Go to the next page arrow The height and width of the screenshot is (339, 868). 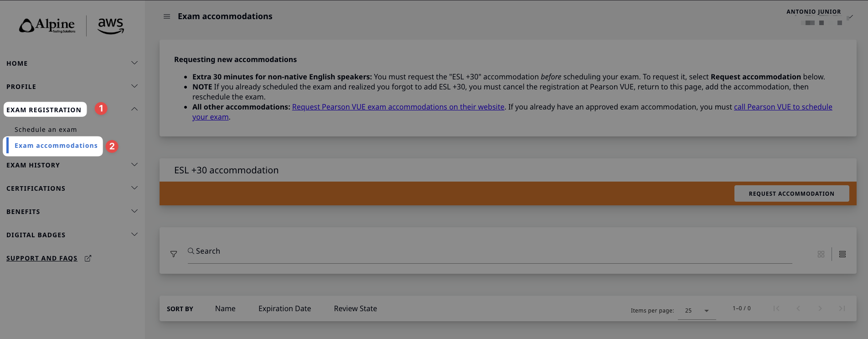point(820,308)
